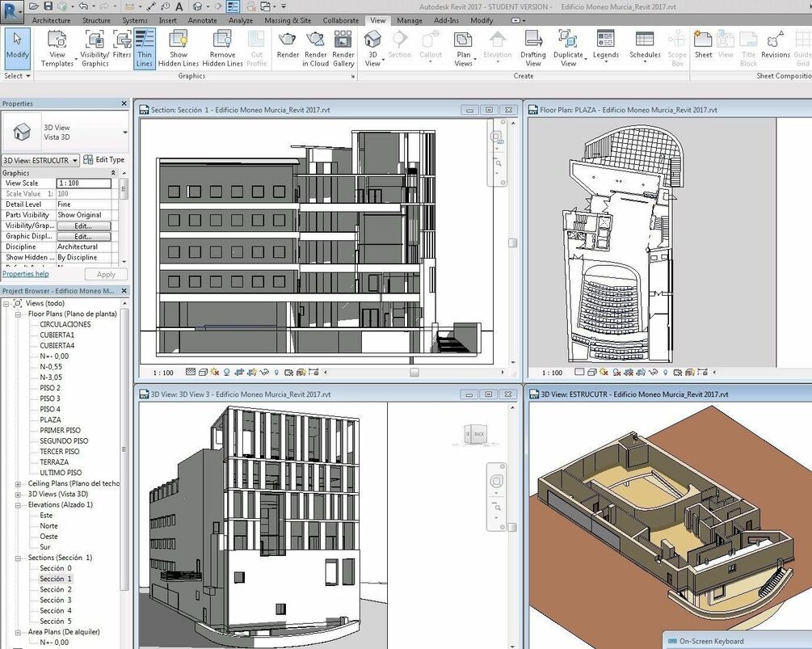
Task: Toggle the Thin Lines mode
Action: (x=145, y=48)
